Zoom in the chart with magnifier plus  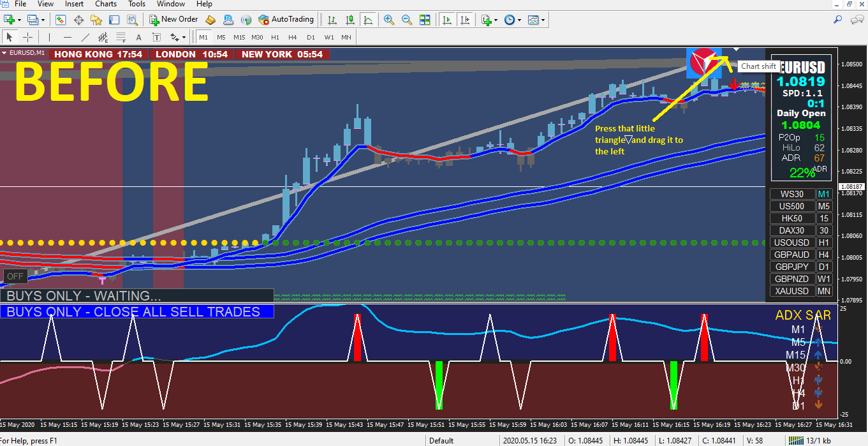tap(389, 20)
